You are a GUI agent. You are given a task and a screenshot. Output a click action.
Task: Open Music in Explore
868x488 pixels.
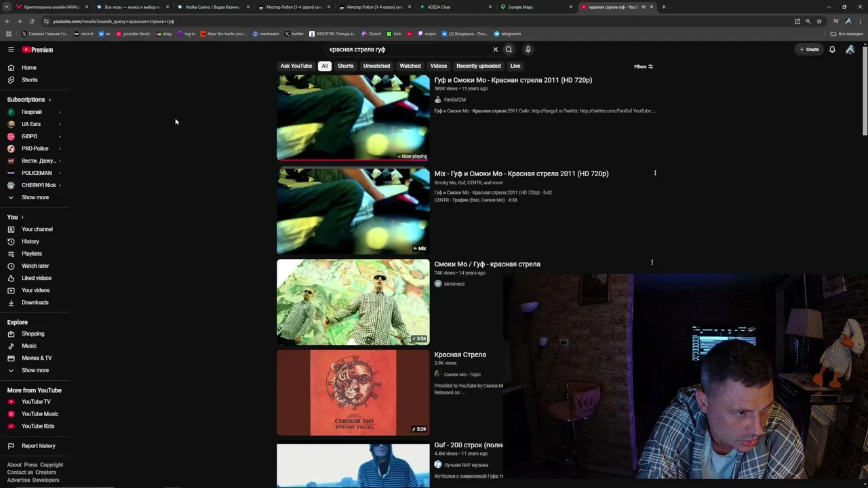28,346
